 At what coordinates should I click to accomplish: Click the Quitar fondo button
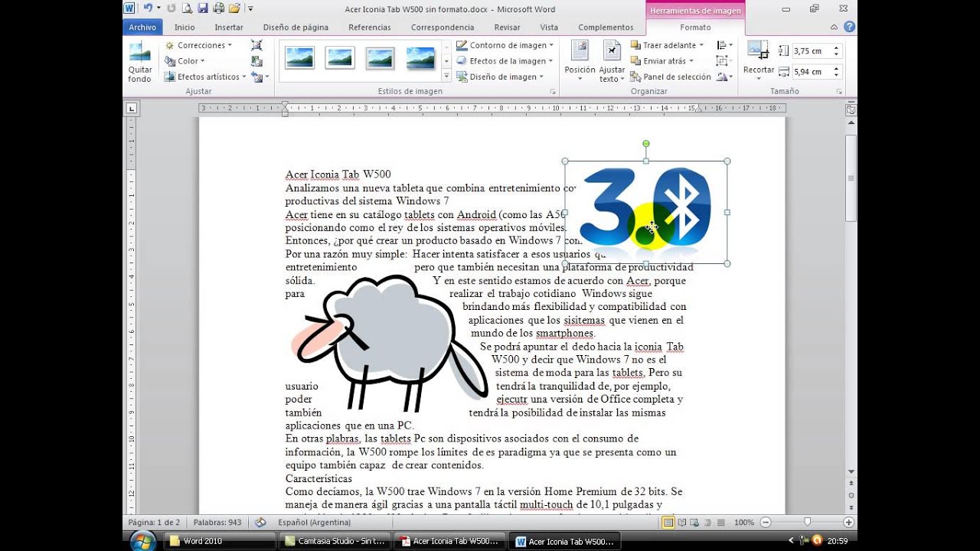pyautogui.click(x=140, y=63)
